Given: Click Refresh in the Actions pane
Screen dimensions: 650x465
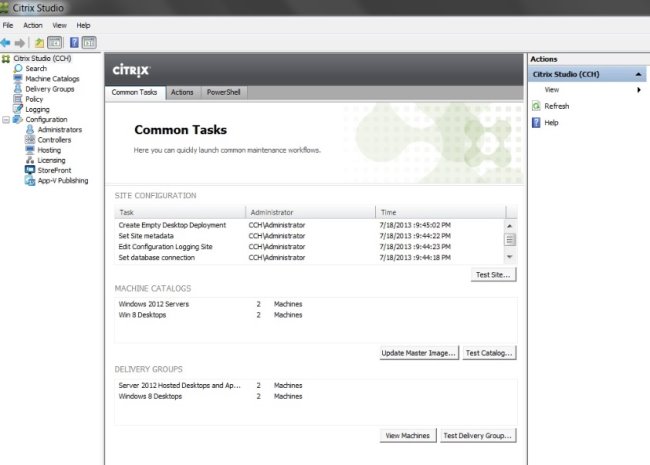Looking at the screenshot, I should tap(557, 106).
